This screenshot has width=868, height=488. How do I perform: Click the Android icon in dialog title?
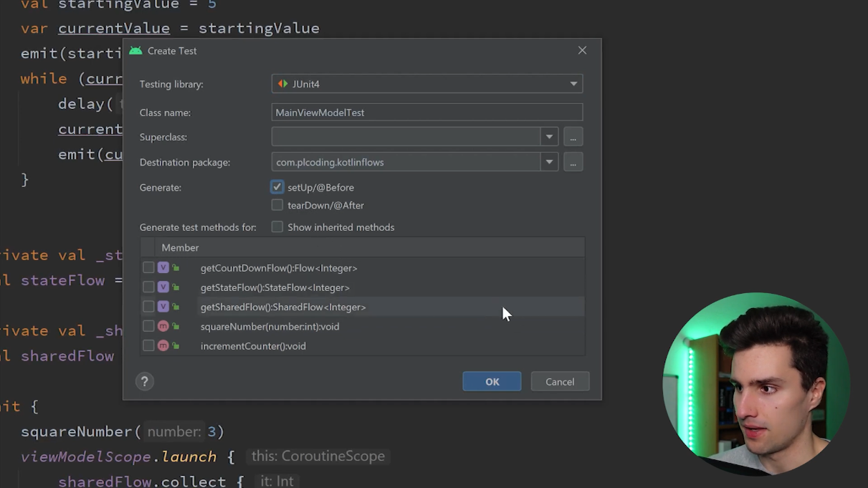tap(135, 51)
